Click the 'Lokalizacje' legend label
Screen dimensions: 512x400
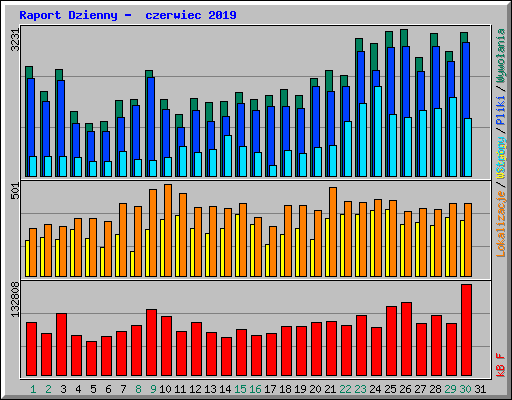tap(501, 223)
